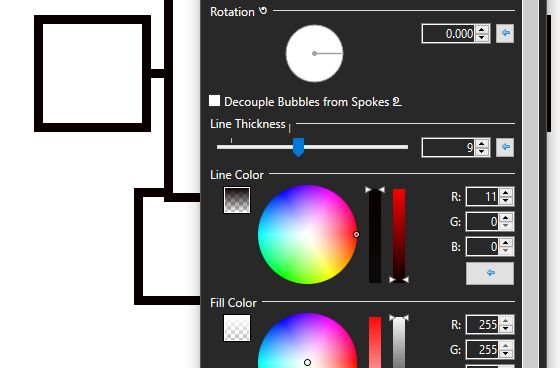Click the Line Thickness slider handle

tap(299, 147)
